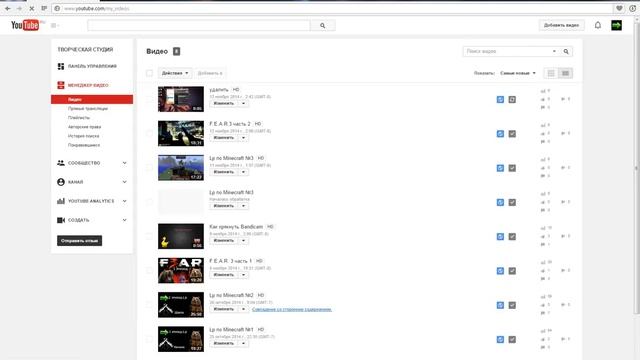640x360 pixels.
Task: Click the gray icon for F.E.A.R 3 часть 2
Action: click(512, 134)
